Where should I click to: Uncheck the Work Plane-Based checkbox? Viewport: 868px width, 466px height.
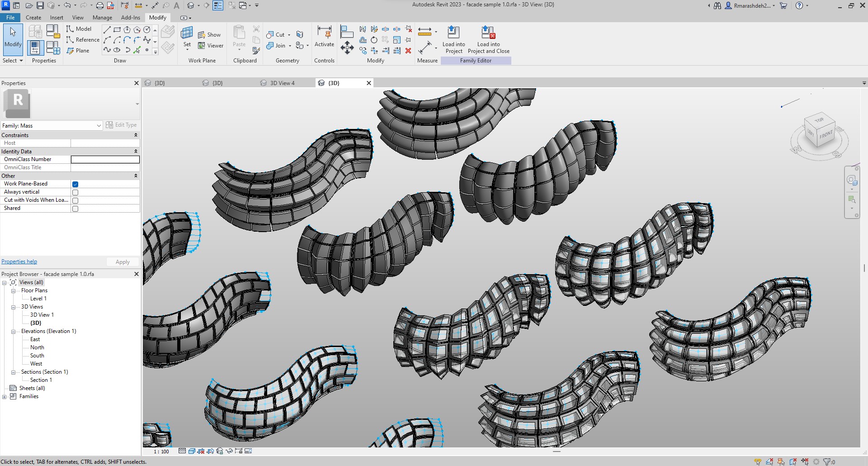pyautogui.click(x=75, y=184)
